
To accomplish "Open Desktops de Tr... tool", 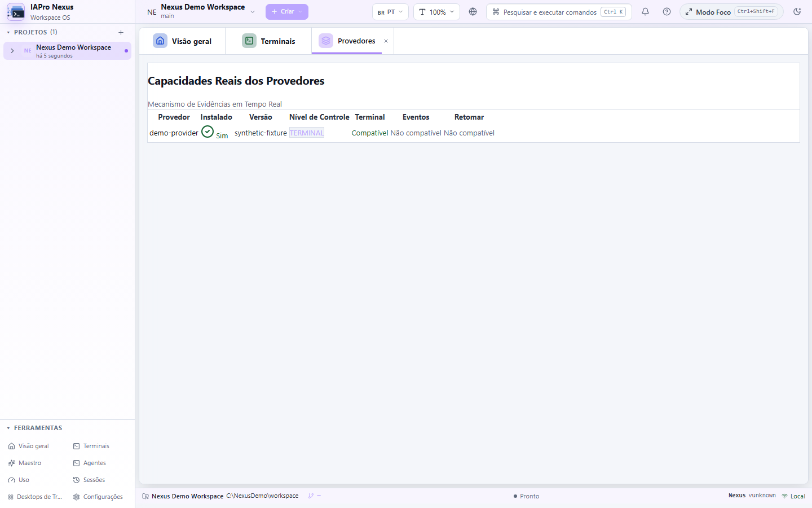I will pos(35,497).
